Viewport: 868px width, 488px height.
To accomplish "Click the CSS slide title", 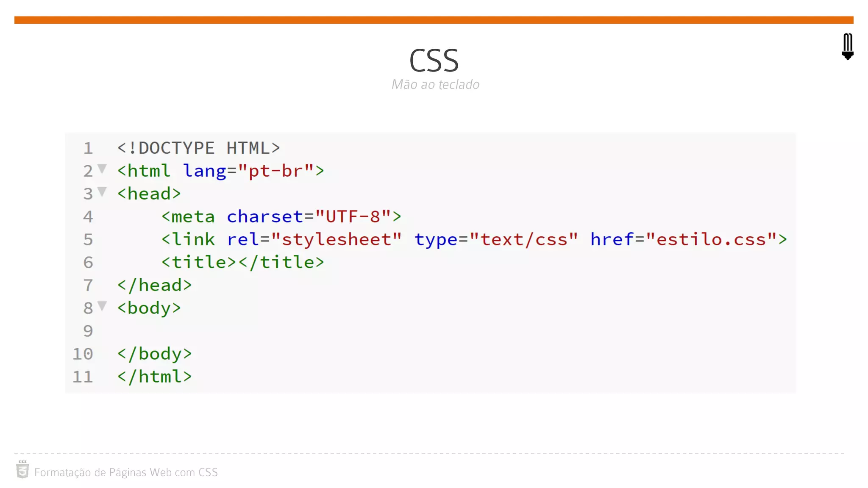I will pyautogui.click(x=434, y=61).
